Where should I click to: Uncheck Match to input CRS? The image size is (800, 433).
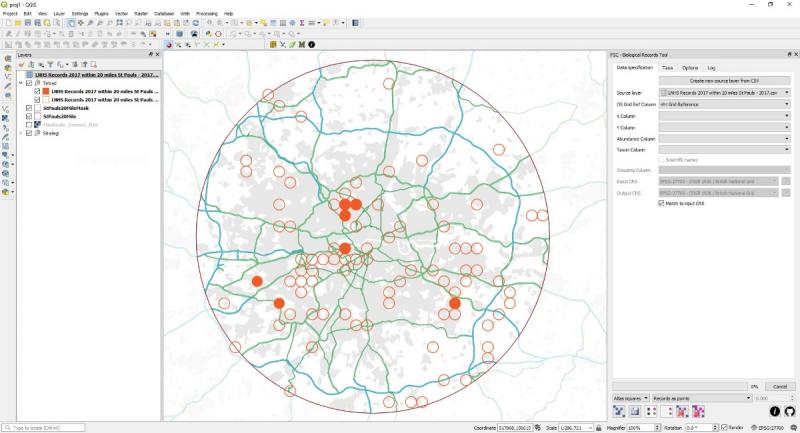661,203
